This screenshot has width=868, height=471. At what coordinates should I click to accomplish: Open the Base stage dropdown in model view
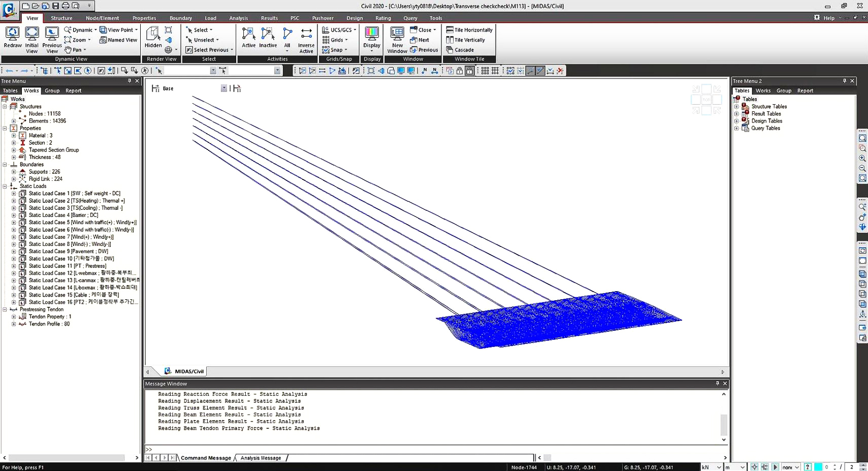tap(223, 88)
